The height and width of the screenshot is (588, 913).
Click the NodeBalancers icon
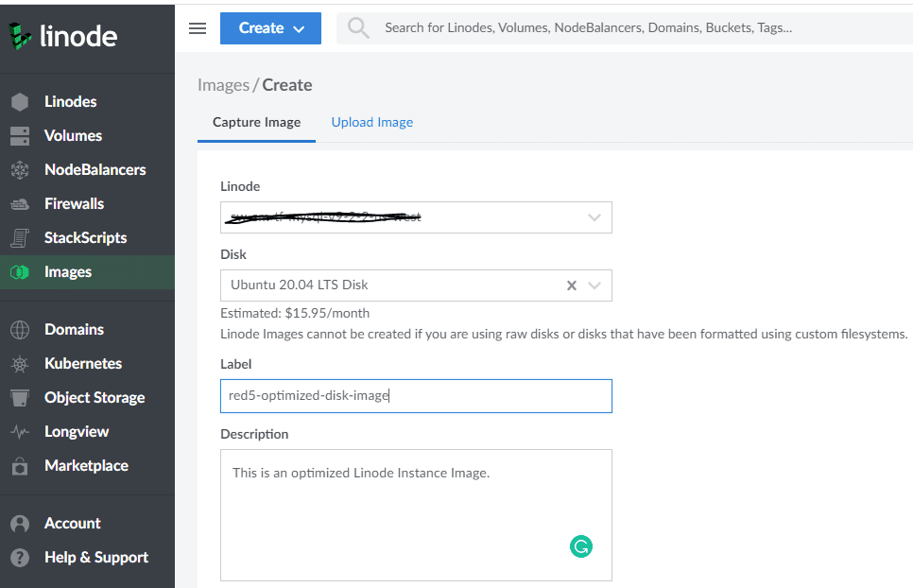(20, 170)
